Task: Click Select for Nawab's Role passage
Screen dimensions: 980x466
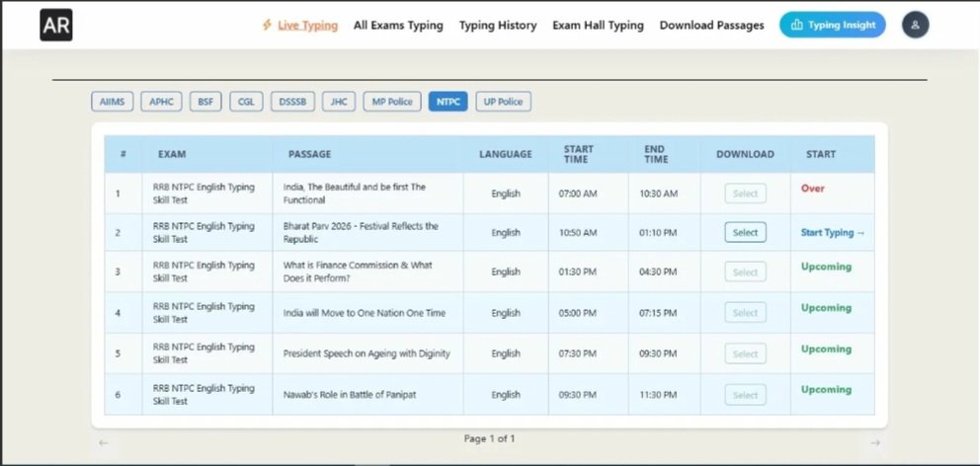Action: [745, 395]
